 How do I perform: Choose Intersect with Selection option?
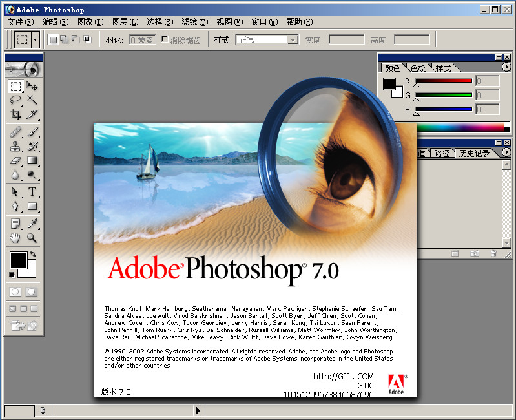pyautogui.click(x=88, y=40)
